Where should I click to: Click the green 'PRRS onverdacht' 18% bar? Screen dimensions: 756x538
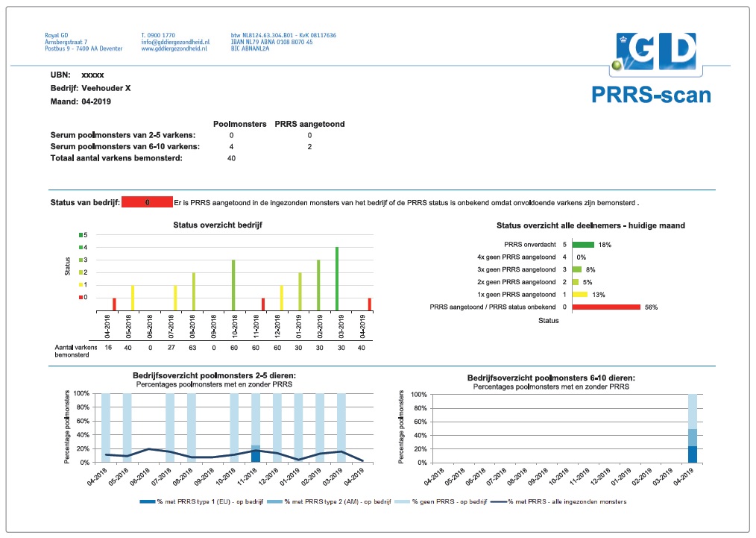pyautogui.click(x=583, y=245)
